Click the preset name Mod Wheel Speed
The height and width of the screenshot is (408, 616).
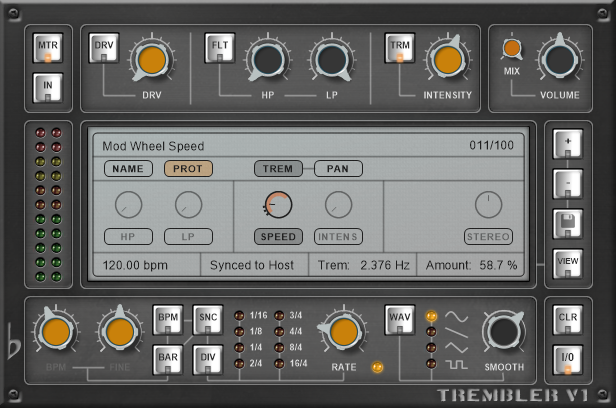click(154, 145)
